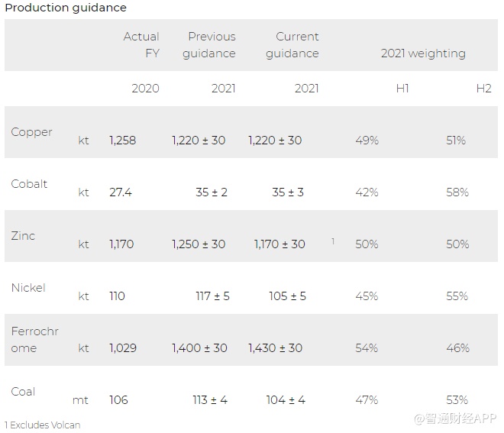Select the 2021 weighting header

tap(423, 53)
